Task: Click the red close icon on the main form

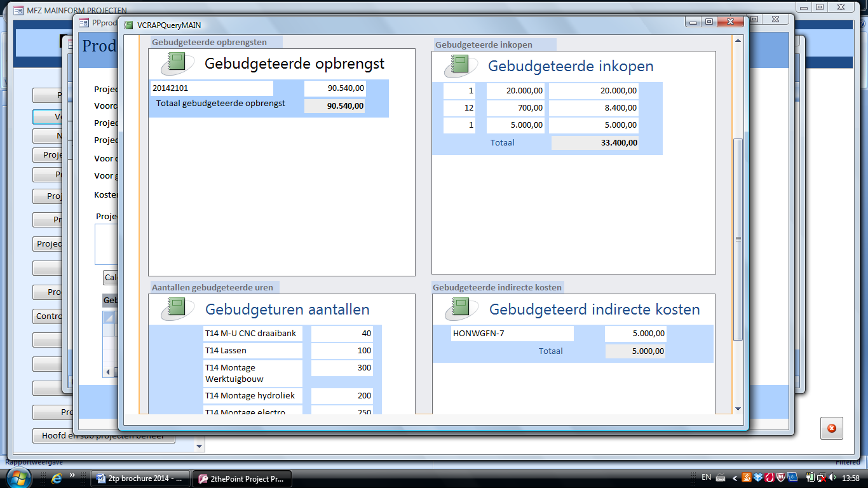Action: 831,429
